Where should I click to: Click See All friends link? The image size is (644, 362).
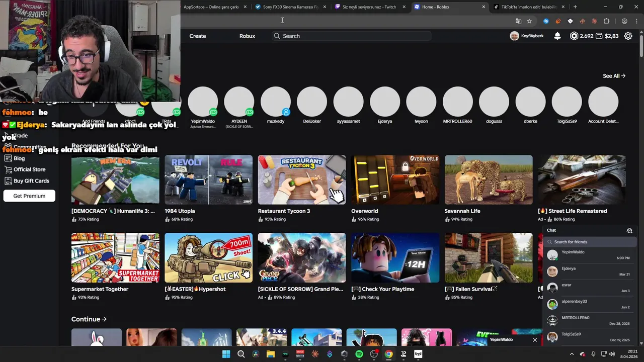click(x=614, y=76)
